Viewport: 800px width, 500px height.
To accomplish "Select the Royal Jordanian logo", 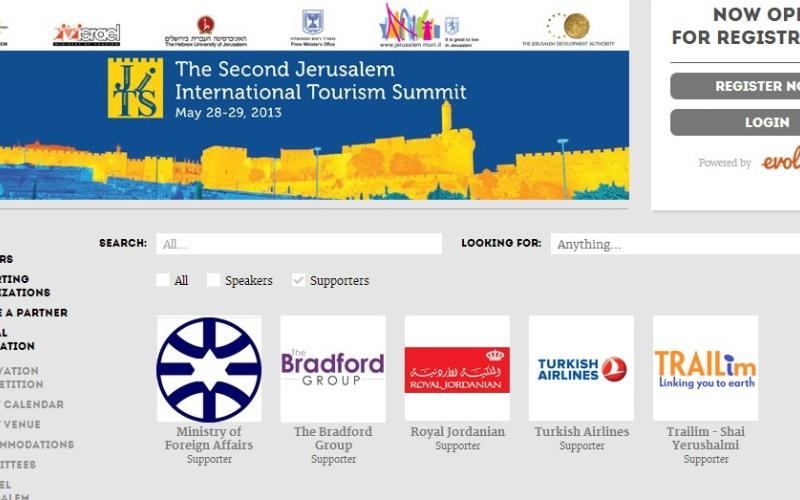I will coord(457,369).
